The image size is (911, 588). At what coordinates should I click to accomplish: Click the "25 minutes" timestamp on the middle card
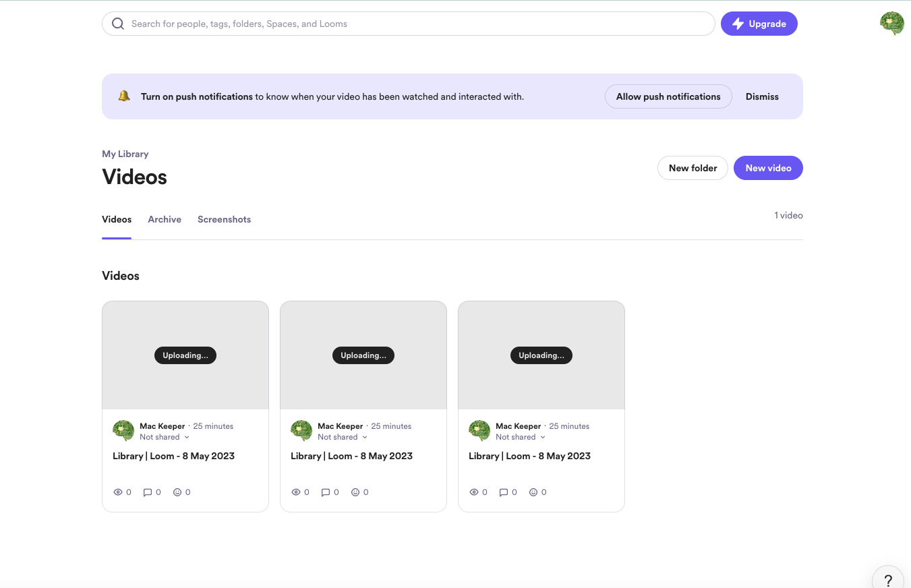pyautogui.click(x=391, y=426)
